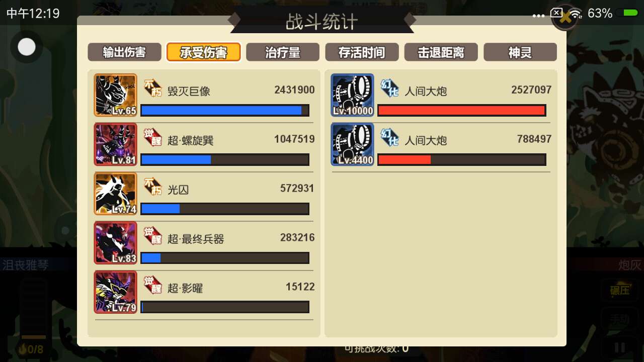The image size is (644, 362).
Task: Close the battle statistics panel
Action: (x=566, y=18)
